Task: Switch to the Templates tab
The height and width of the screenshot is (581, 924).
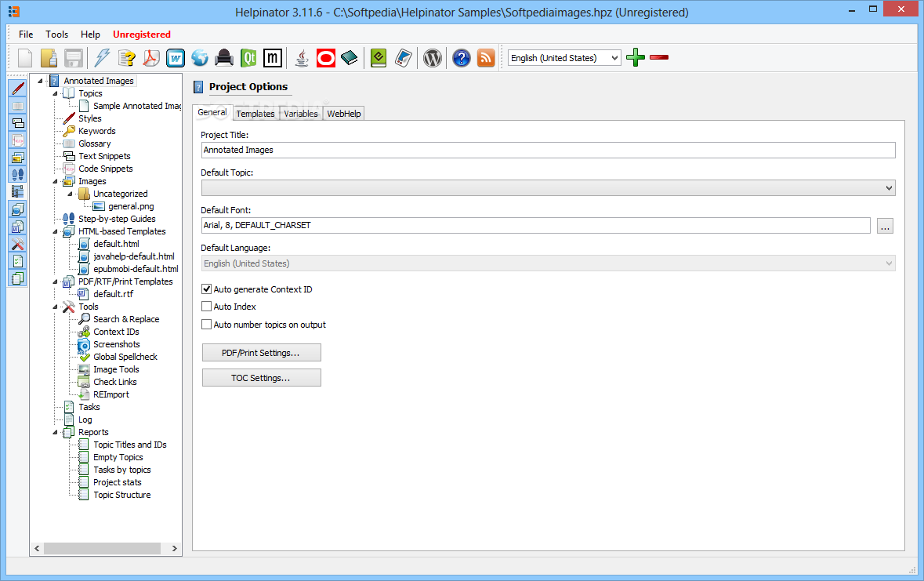Action: point(255,114)
